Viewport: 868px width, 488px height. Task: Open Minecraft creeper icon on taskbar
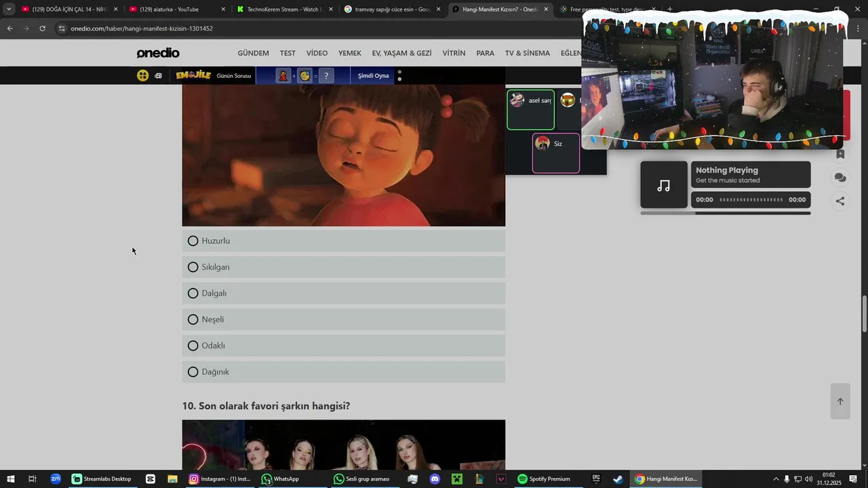pyautogui.click(x=457, y=479)
